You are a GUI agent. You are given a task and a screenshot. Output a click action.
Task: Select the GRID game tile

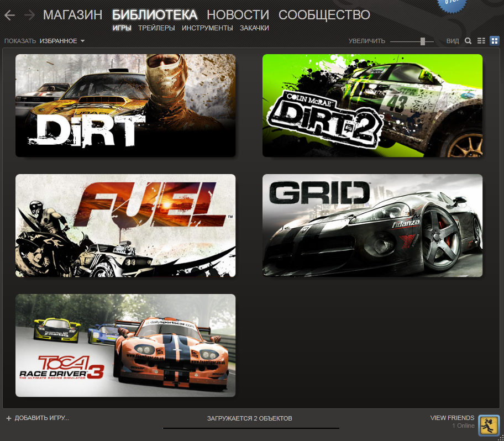pyautogui.click(x=372, y=225)
